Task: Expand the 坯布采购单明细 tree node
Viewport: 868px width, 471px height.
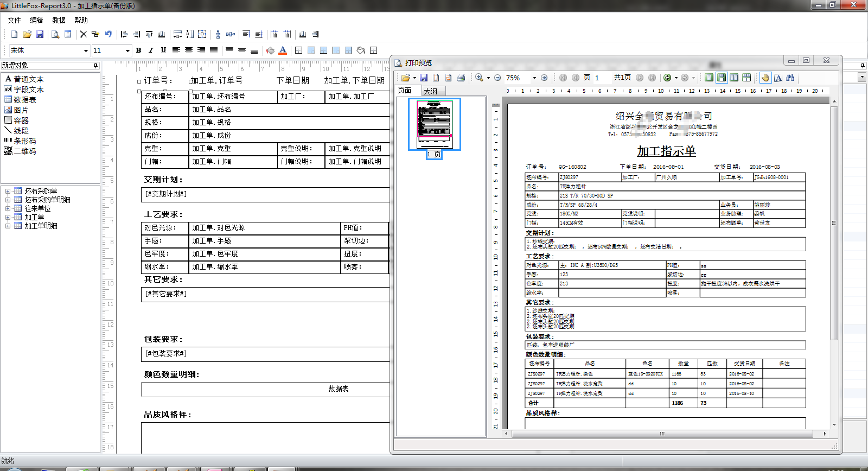Action: (8, 200)
